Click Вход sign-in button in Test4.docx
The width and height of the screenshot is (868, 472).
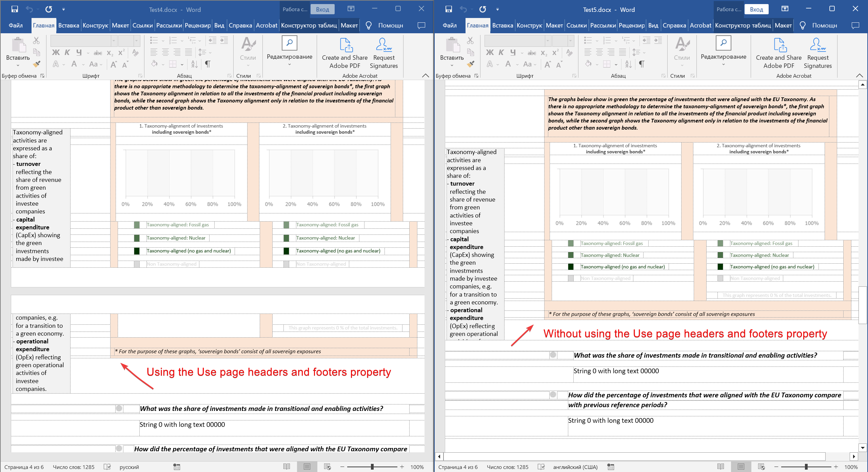tap(322, 10)
